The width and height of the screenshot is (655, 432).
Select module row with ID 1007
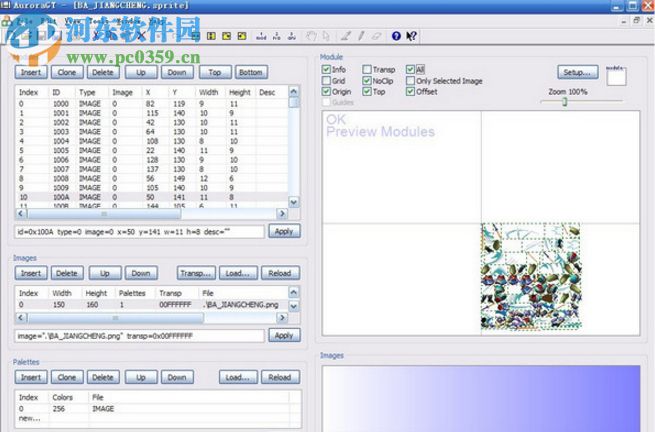[x=152, y=169]
